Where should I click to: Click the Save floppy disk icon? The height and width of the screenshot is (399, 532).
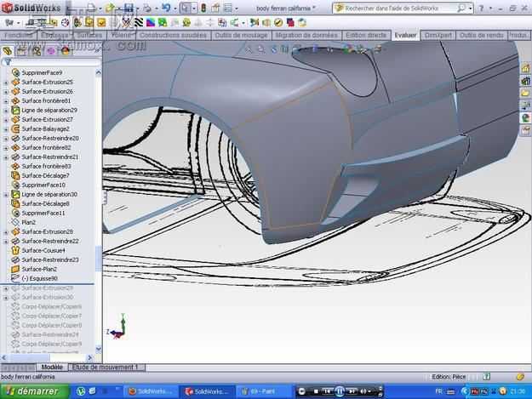coord(129,8)
